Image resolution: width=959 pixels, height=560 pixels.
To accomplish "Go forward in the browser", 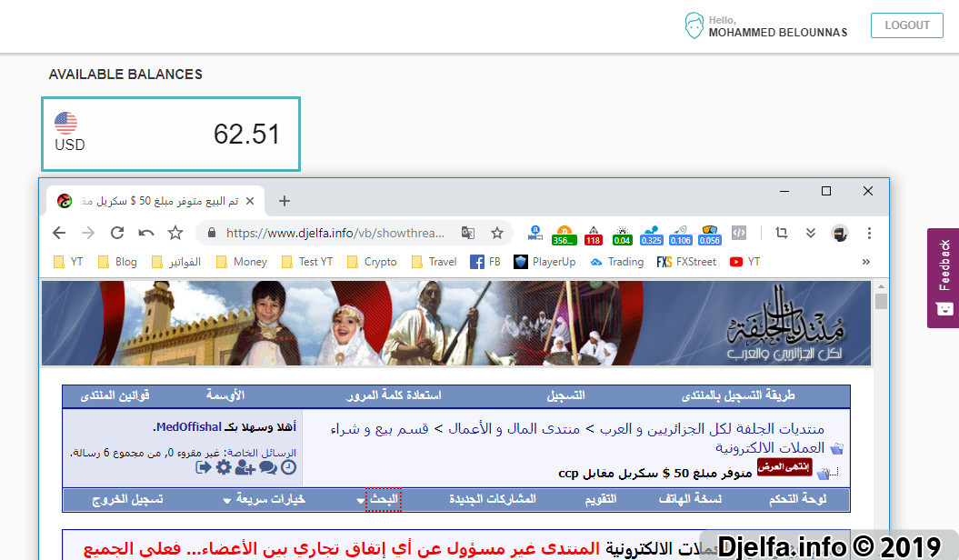I will pyautogui.click(x=88, y=233).
